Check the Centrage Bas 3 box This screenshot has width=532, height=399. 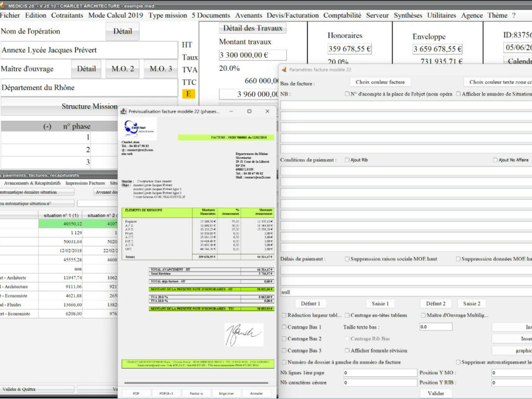(284, 350)
